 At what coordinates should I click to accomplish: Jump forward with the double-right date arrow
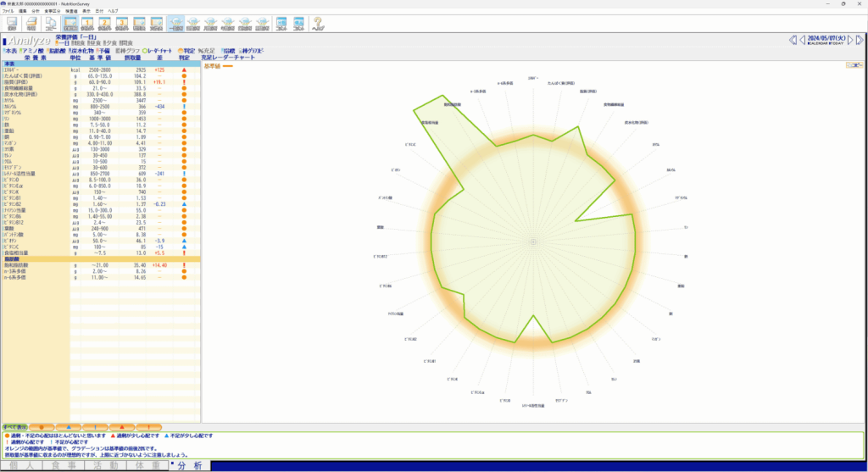point(860,40)
